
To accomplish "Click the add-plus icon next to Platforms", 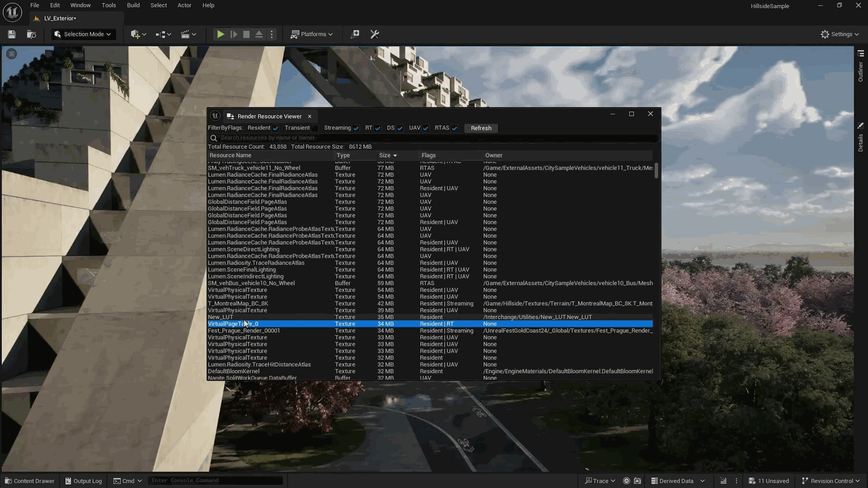I will click(355, 34).
